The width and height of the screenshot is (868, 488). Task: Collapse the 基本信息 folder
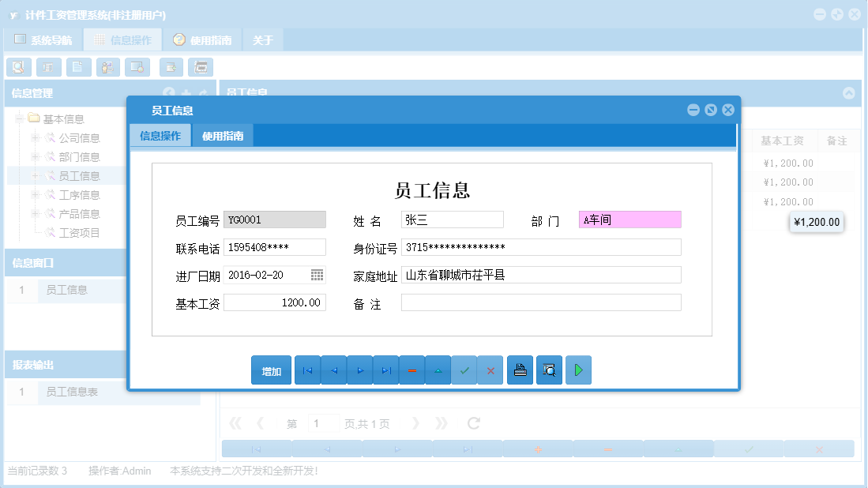pos(17,118)
